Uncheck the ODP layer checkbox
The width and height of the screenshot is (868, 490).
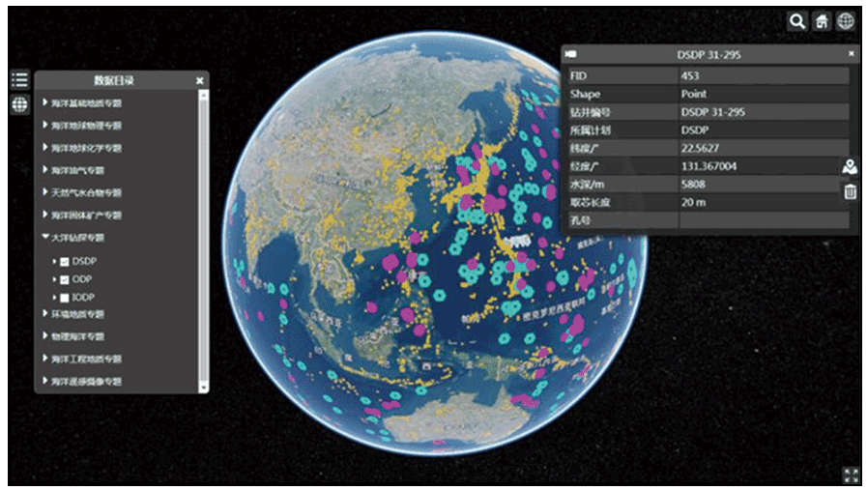[x=65, y=279]
